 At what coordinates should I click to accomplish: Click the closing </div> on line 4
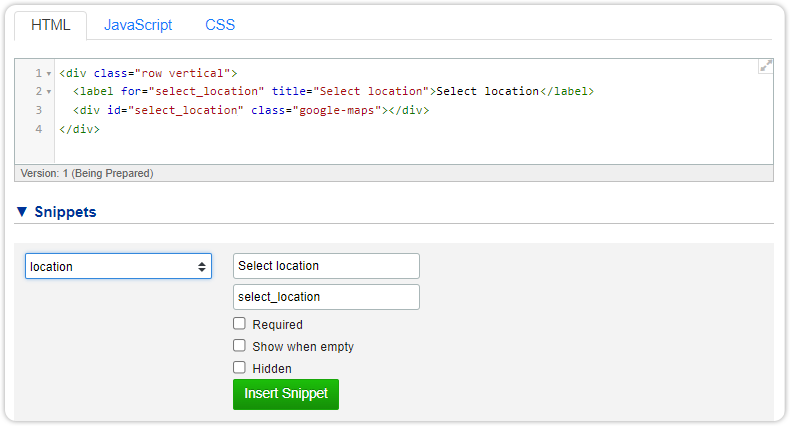point(80,129)
